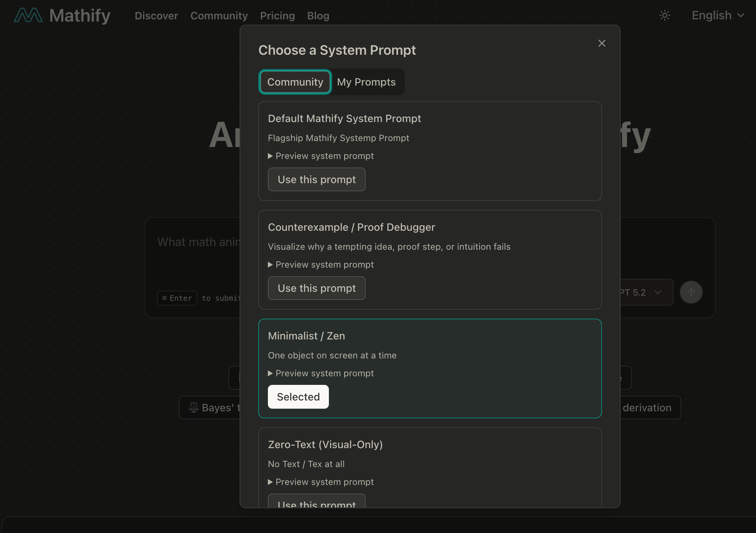Use the Counterexample / Proof Debugger prompt

317,288
